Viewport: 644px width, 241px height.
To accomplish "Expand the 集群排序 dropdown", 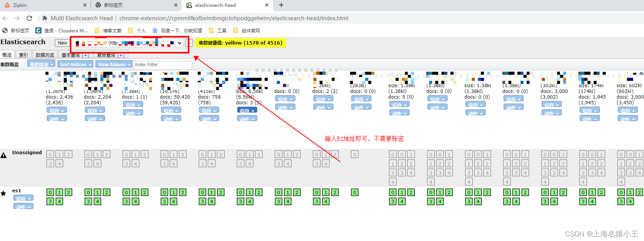I will 41,64.
